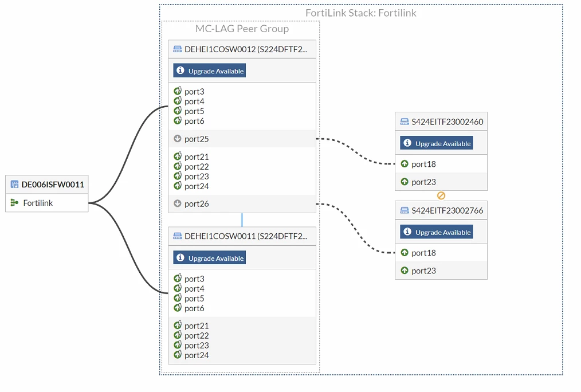Screen dimensions: 581x392
Task: Click the MC-LAG Peer Group label
Action: pos(242,29)
